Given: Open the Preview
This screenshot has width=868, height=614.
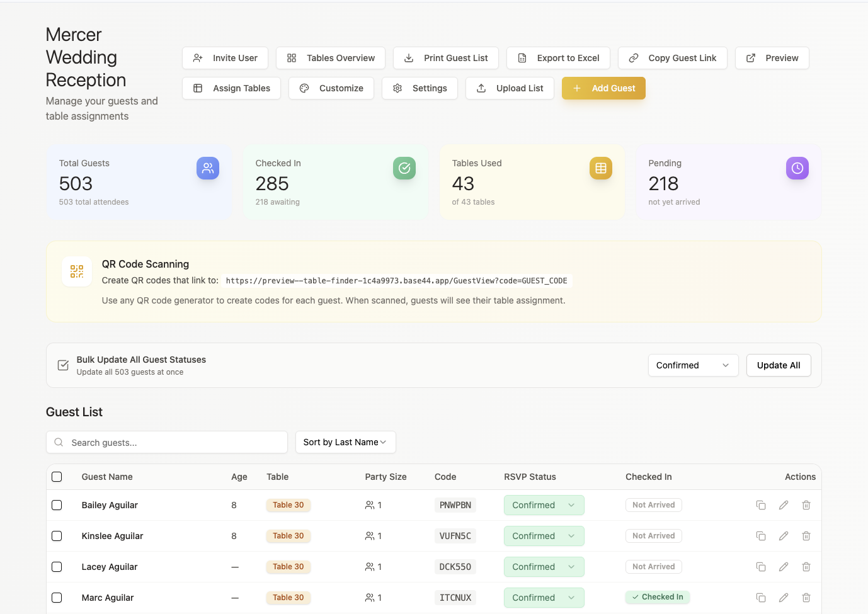Looking at the screenshot, I should coord(772,58).
